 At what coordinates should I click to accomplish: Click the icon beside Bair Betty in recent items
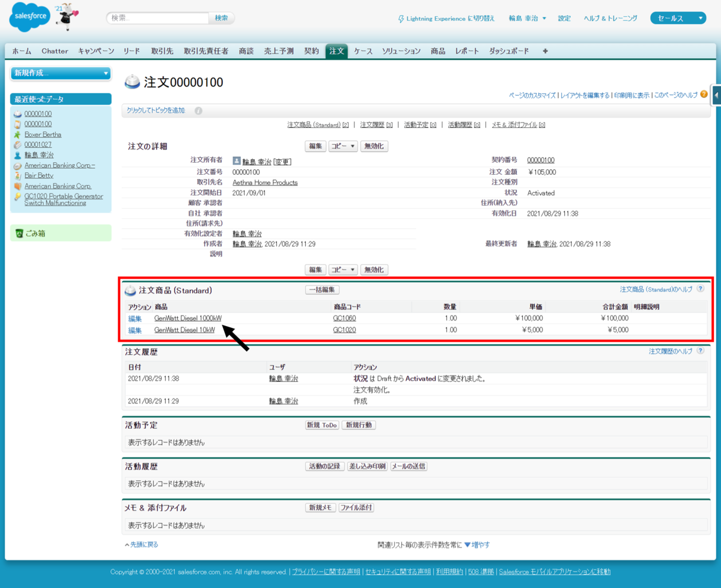click(x=18, y=175)
